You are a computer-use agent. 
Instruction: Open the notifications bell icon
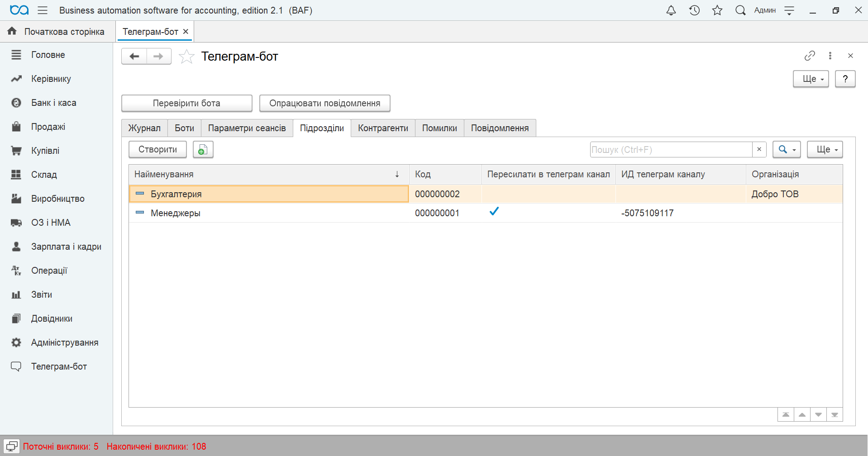(x=671, y=10)
